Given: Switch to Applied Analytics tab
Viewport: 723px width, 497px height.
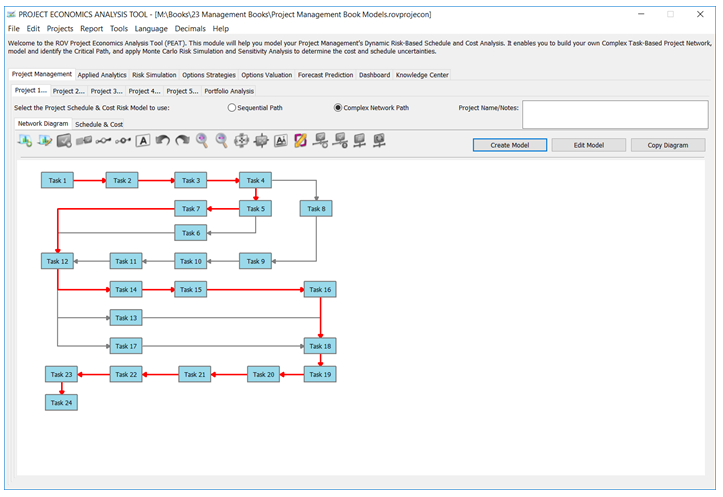Looking at the screenshot, I should (102, 75).
